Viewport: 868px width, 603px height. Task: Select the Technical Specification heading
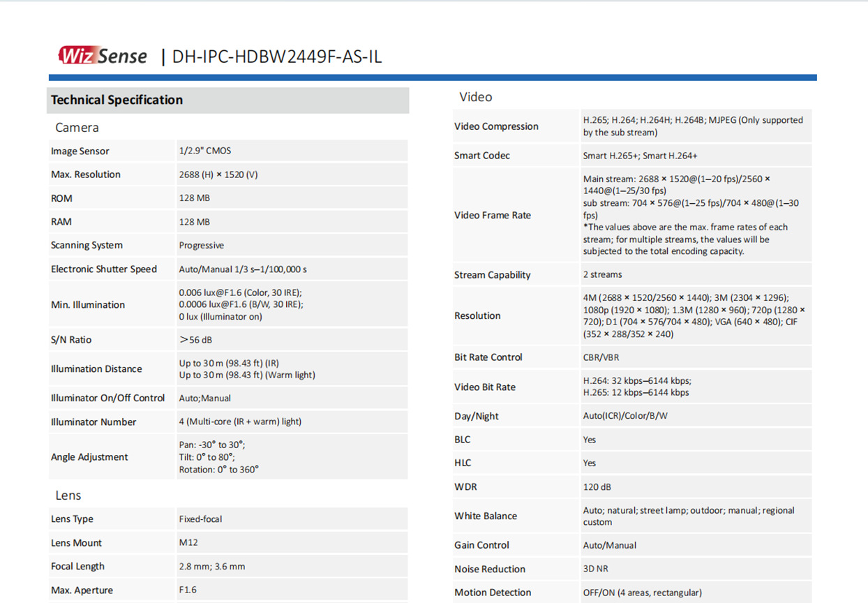pyautogui.click(x=117, y=100)
